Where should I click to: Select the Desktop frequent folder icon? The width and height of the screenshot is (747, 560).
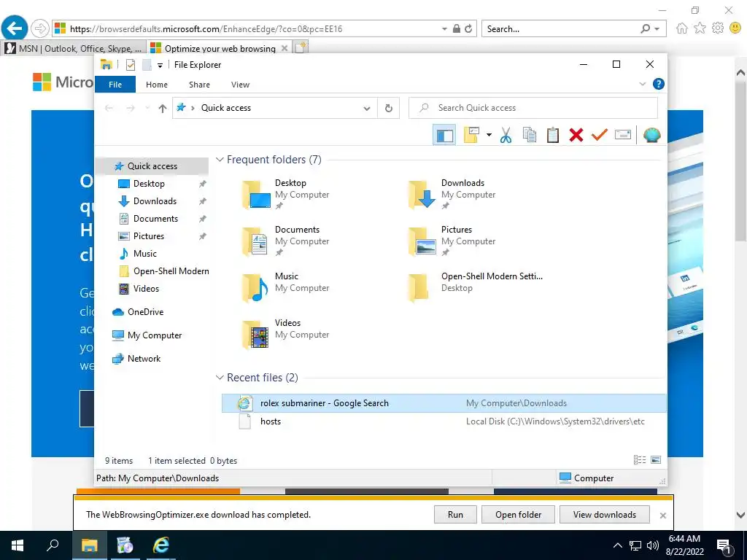click(x=256, y=194)
